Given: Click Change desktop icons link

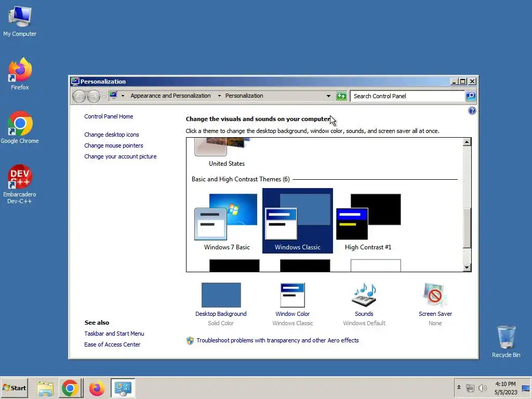Looking at the screenshot, I should click(x=112, y=135).
